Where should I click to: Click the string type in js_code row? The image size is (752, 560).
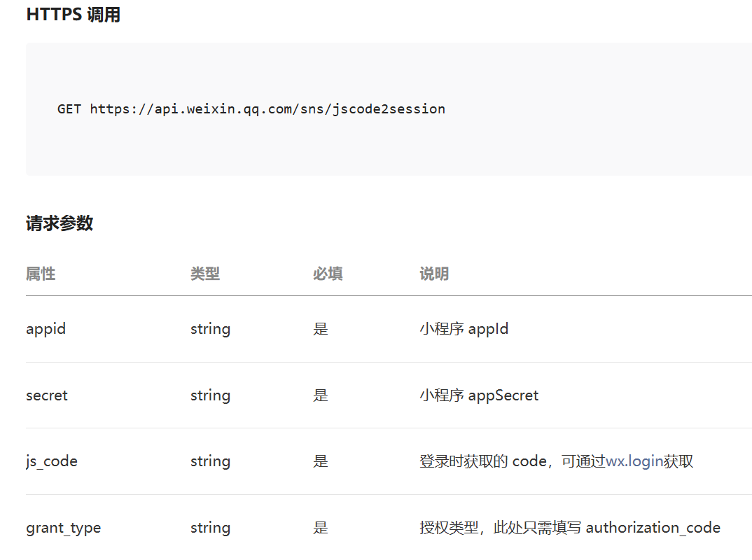[210, 461]
